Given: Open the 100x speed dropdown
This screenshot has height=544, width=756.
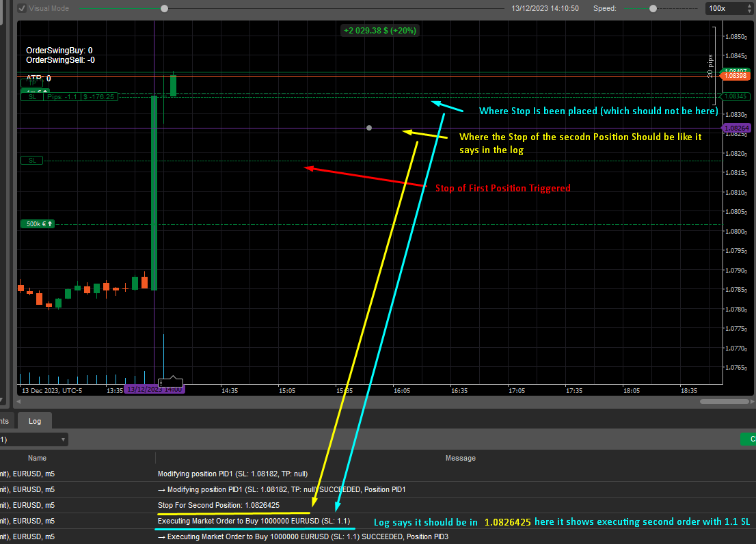Looking at the screenshot, I should point(730,8).
